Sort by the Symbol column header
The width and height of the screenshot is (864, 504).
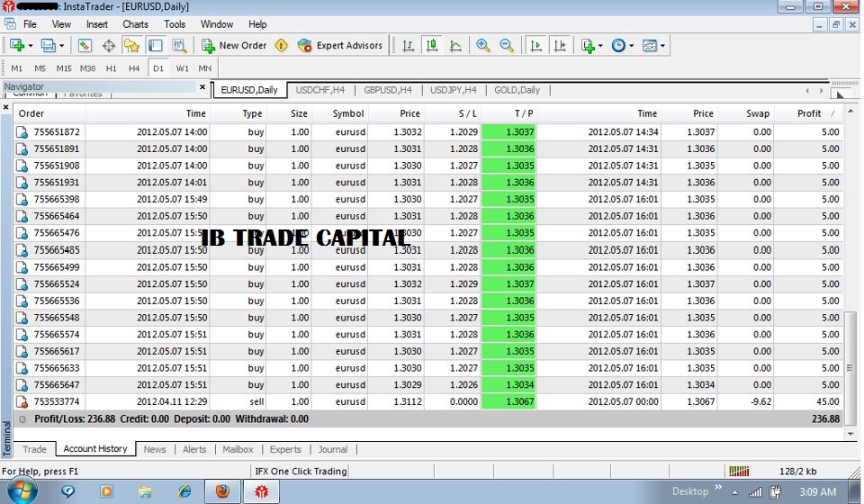340,113
